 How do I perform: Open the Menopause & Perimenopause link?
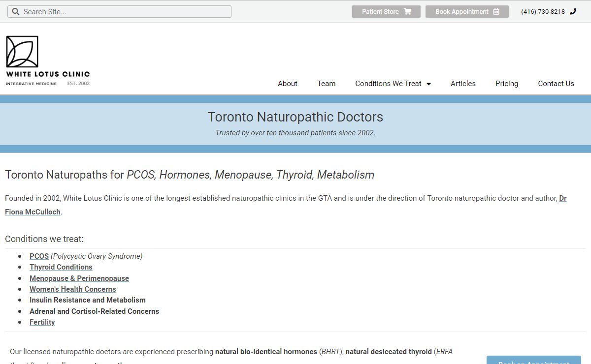coord(79,278)
